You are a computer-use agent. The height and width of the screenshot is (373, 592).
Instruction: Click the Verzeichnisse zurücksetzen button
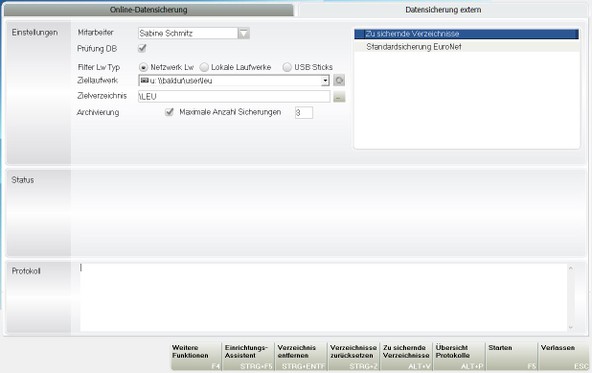[x=354, y=356]
